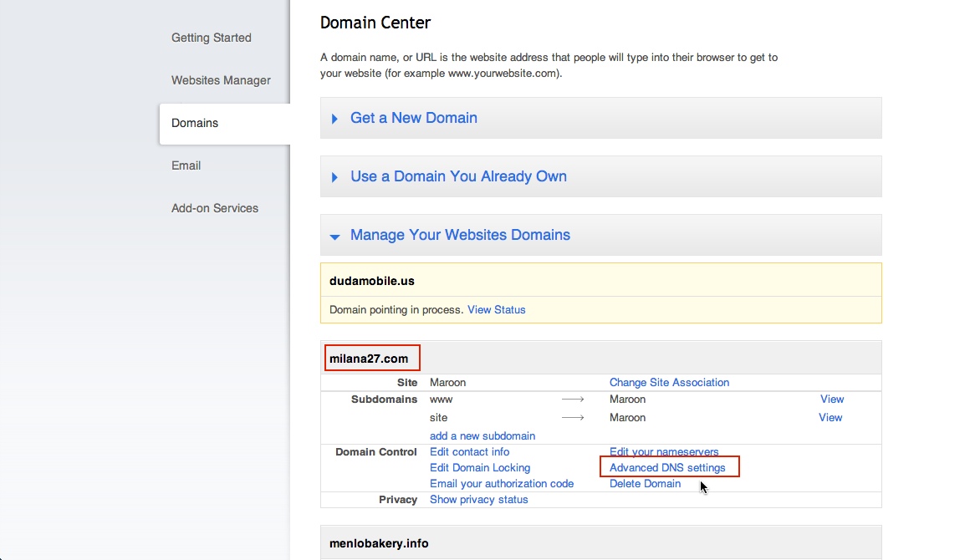Open Edit Domain Locking

[x=480, y=468]
